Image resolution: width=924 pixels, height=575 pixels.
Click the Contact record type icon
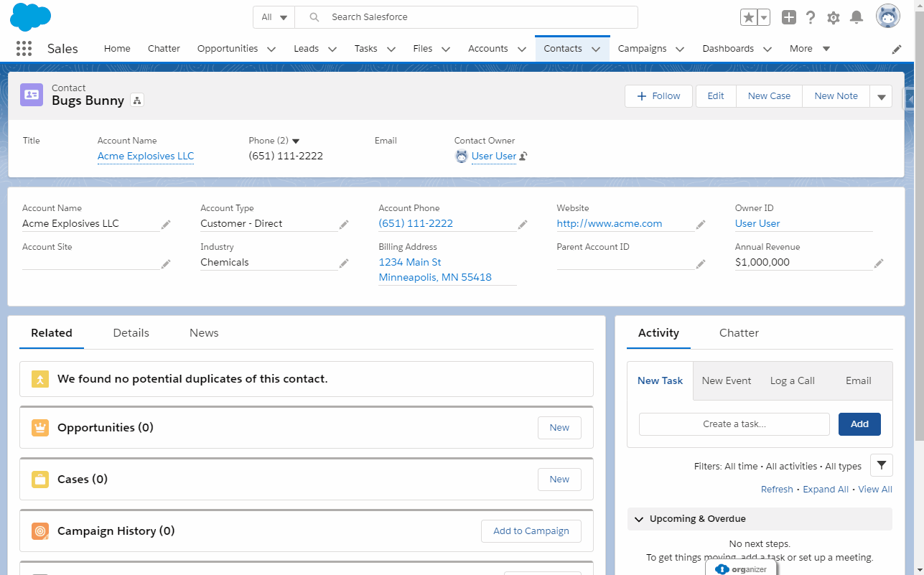(x=32, y=94)
